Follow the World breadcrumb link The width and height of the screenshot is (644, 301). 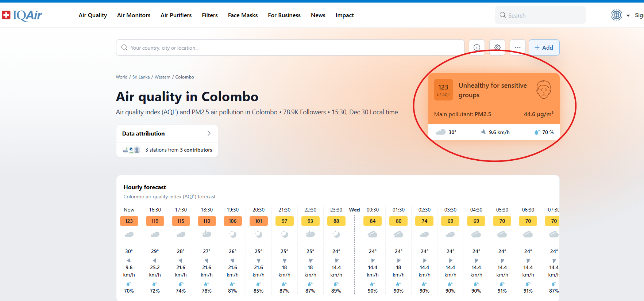coord(122,77)
